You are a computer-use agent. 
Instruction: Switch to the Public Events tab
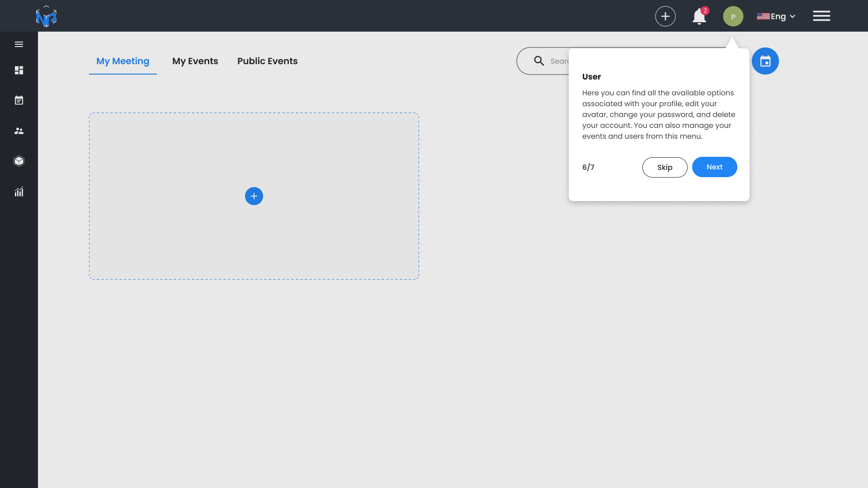tap(267, 61)
